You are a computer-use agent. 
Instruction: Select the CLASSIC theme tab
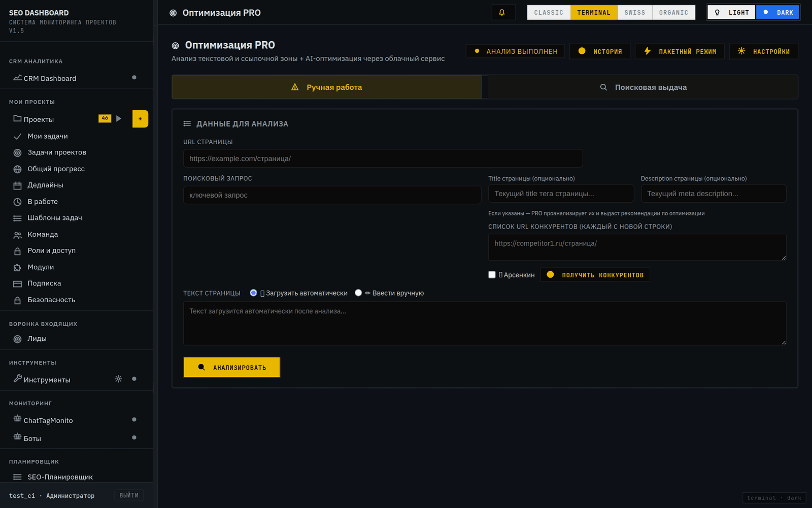(x=549, y=12)
